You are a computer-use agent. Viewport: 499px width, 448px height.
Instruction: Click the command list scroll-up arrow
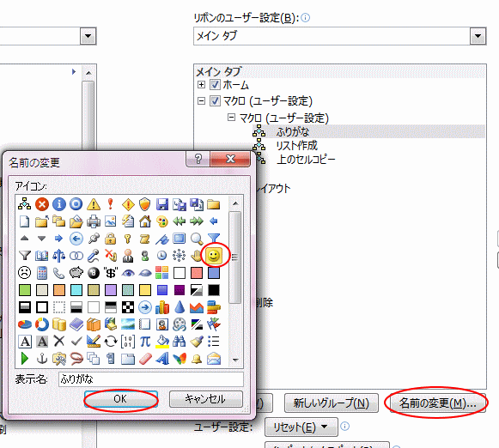click(x=88, y=73)
